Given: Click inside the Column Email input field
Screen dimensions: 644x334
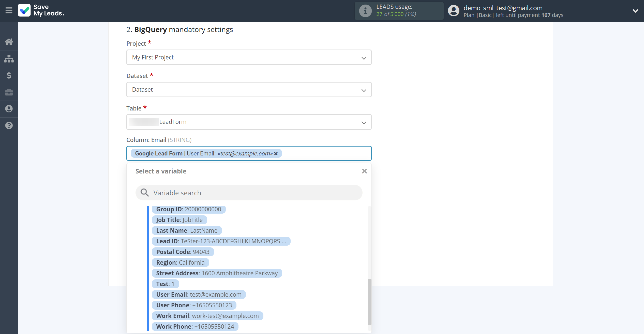Looking at the screenshot, I should 249,153.
